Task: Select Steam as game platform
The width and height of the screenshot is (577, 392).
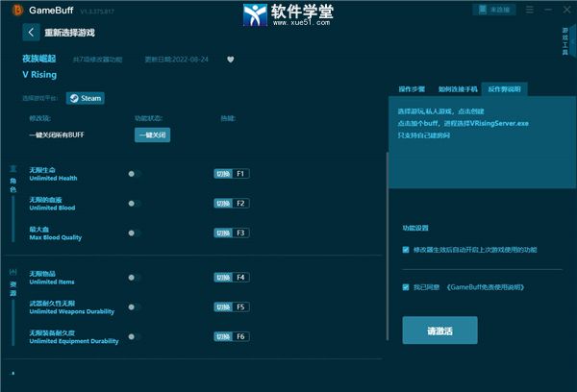Action: click(x=86, y=98)
